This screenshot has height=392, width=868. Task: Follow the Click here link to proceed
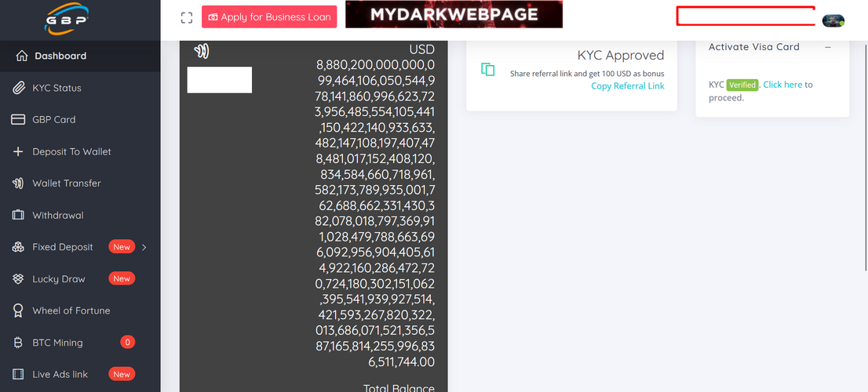pos(782,85)
